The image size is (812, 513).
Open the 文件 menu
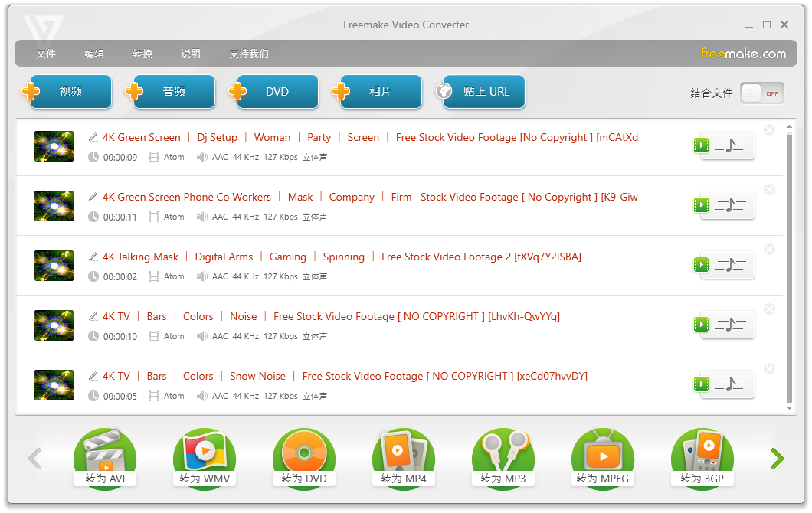[45, 54]
